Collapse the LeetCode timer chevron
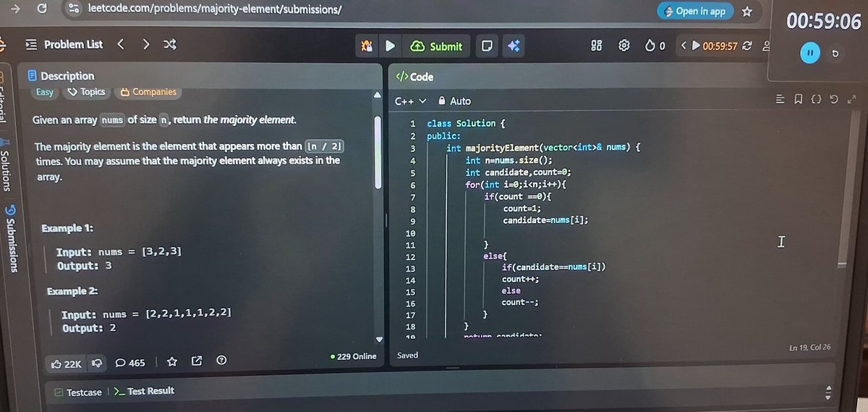The width and height of the screenshot is (868, 412). point(684,46)
